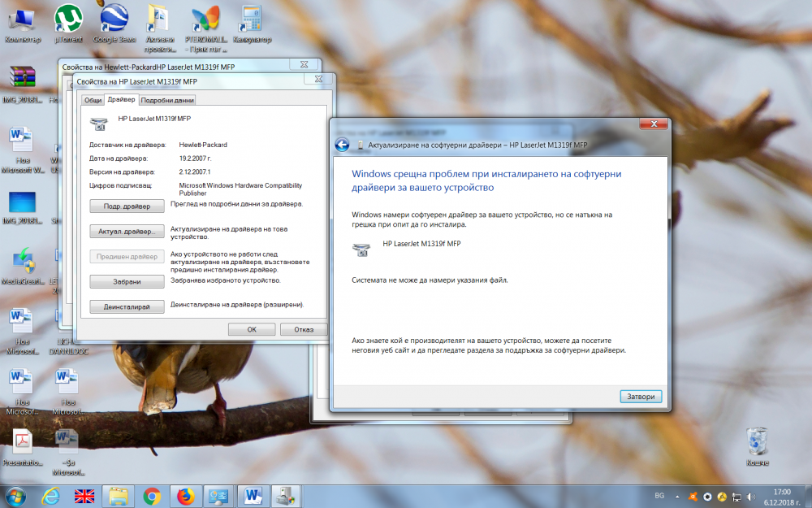Open the Подробни данни tab
Viewport: 812px width, 508px height.
167,100
